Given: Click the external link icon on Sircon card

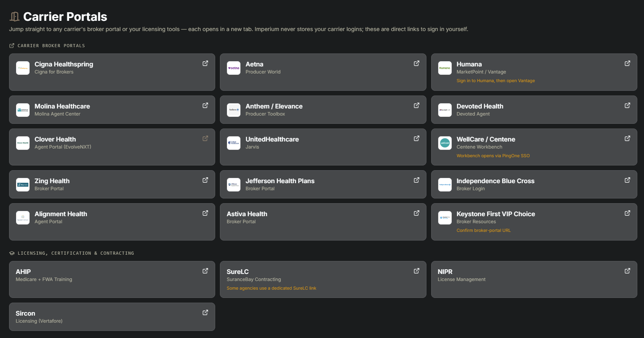Looking at the screenshot, I should 205,312.
